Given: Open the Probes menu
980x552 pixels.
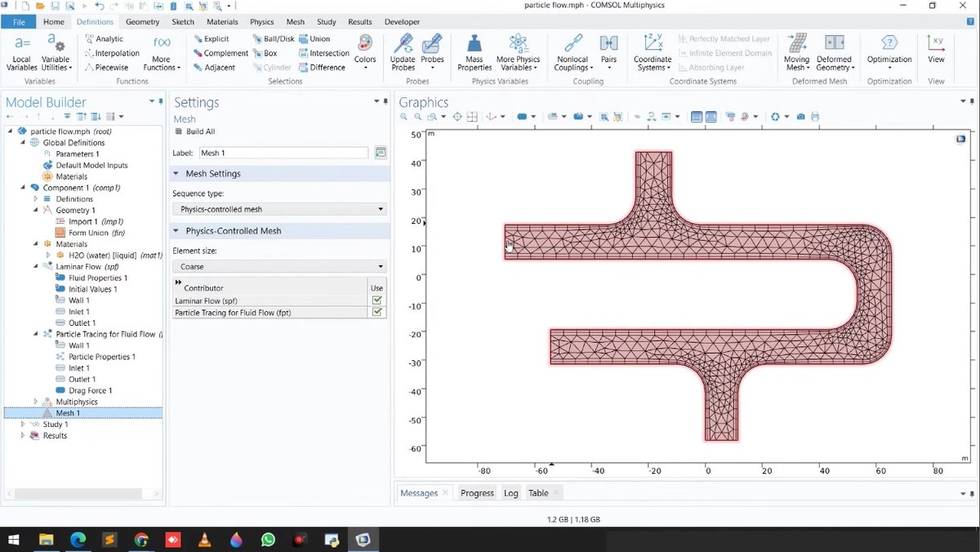Looking at the screenshot, I should click(432, 52).
